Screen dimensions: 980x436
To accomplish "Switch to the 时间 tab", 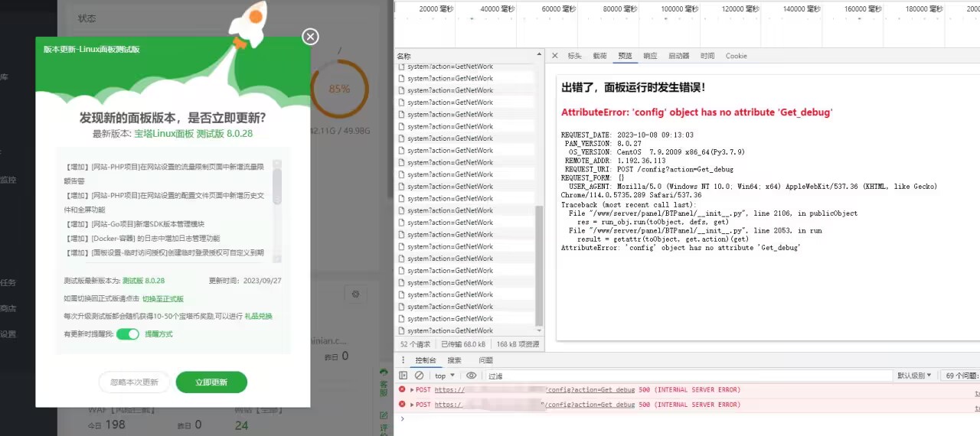I will coord(707,56).
